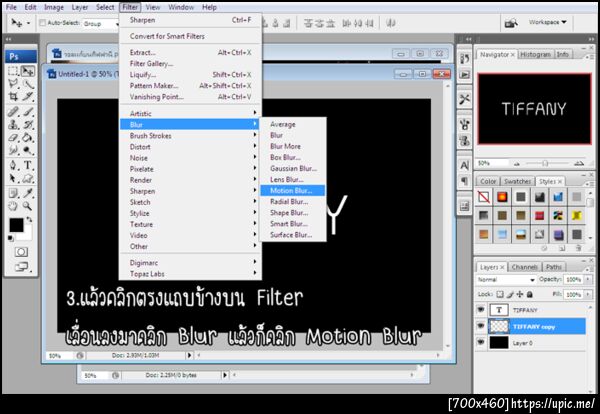Select the Horizontal Type tool

[x=28, y=165]
